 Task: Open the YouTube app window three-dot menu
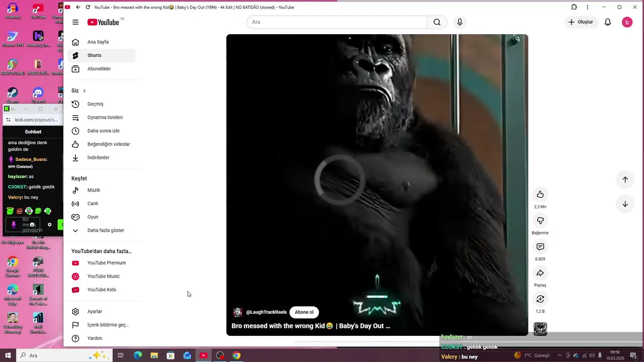[587, 7]
